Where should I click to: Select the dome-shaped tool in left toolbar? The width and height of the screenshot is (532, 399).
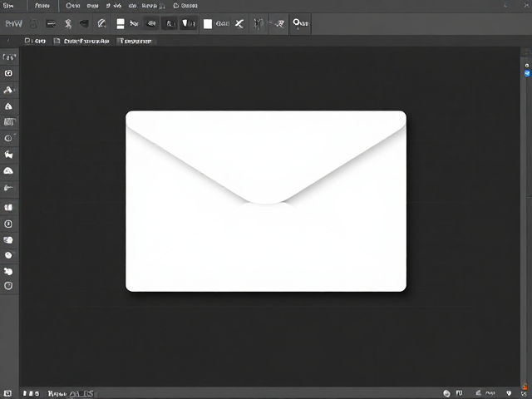coord(8,171)
